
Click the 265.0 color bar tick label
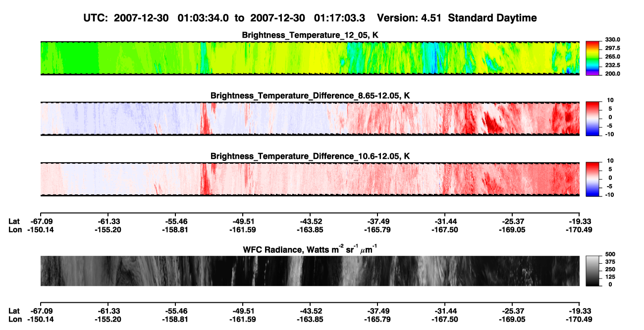coord(612,56)
